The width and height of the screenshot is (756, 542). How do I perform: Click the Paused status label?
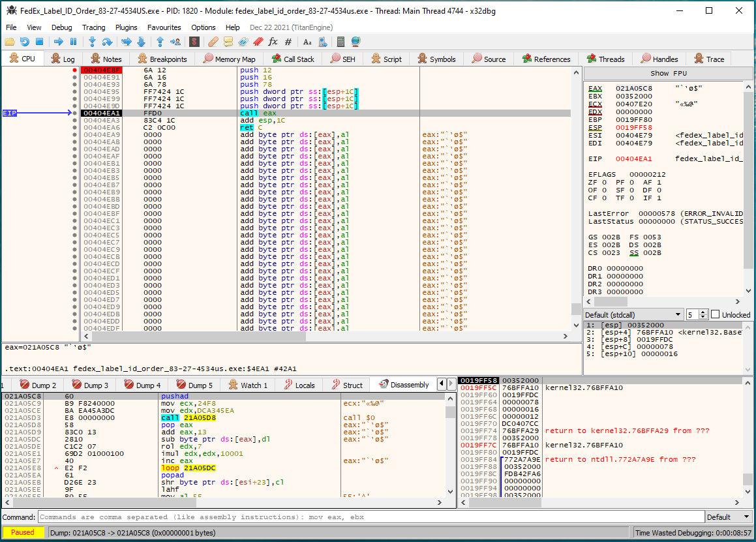(x=23, y=532)
